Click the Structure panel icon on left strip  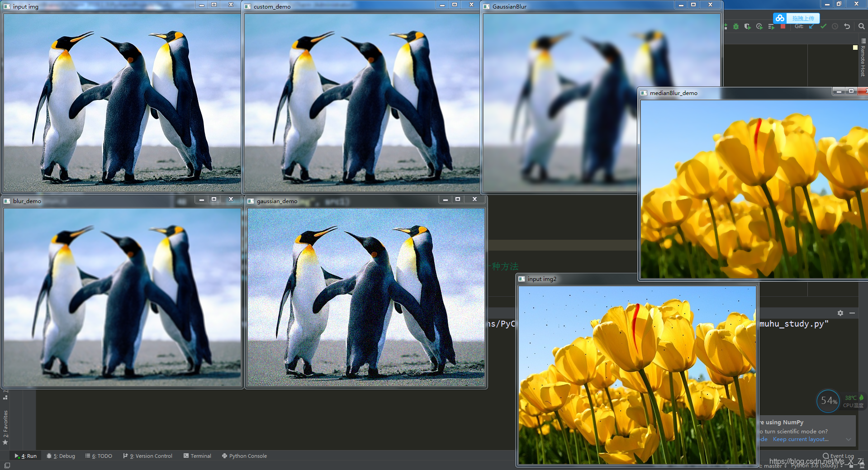(5, 398)
